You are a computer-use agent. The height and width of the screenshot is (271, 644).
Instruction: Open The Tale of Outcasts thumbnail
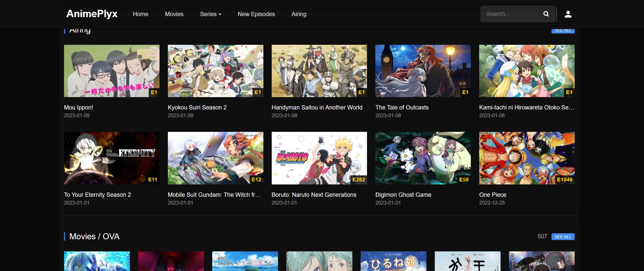(x=423, y=71)
